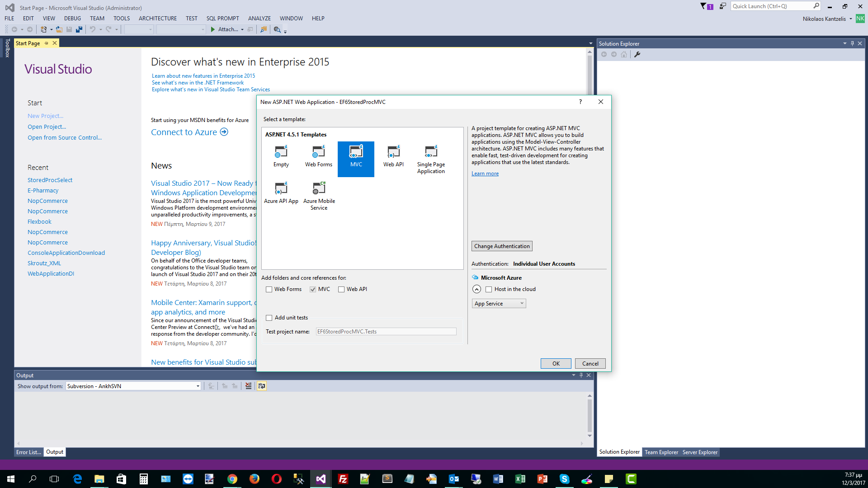Select the Empty template icon
868x488 pixels.
281,151
